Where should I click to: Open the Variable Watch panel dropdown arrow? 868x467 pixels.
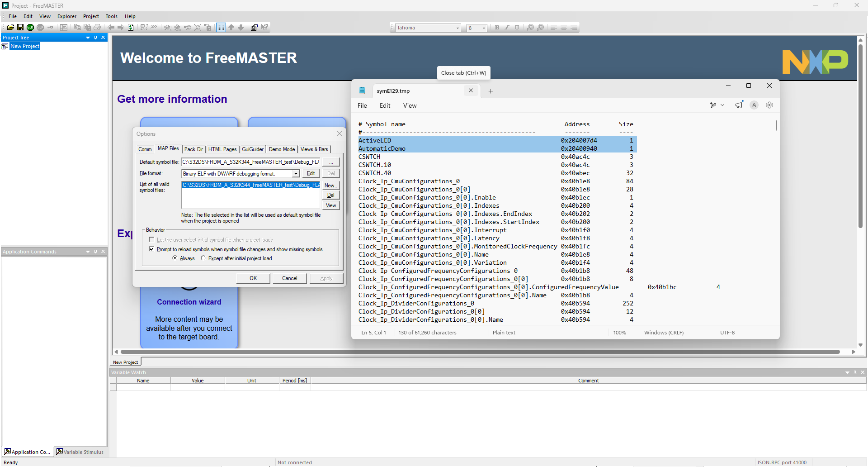coord(847,372)
